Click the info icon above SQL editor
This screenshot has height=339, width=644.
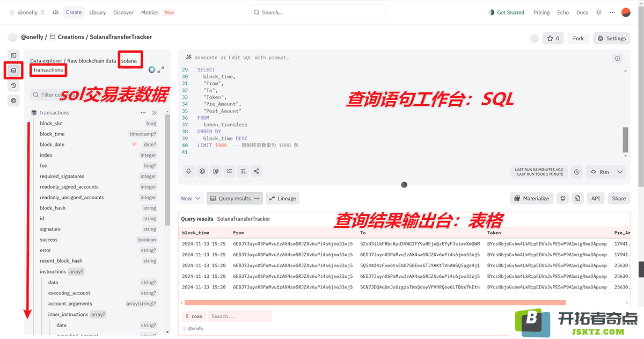click(618, 58)
